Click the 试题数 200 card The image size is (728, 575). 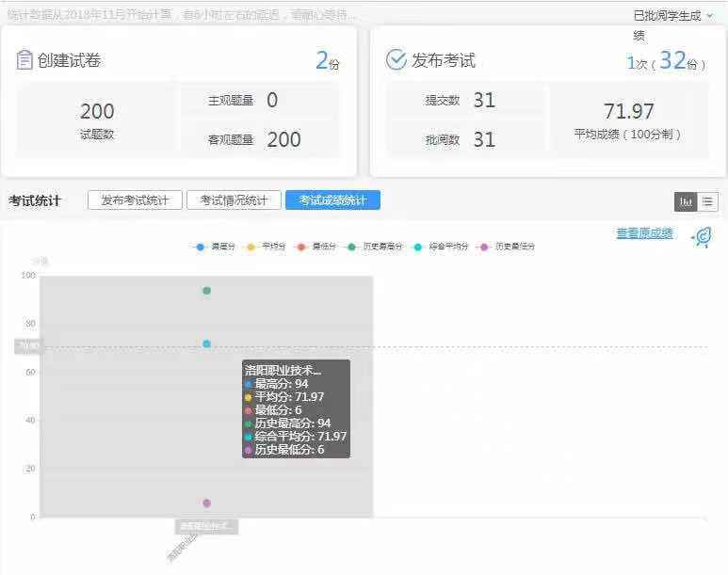pyautogui.click(x=97, y=119)
